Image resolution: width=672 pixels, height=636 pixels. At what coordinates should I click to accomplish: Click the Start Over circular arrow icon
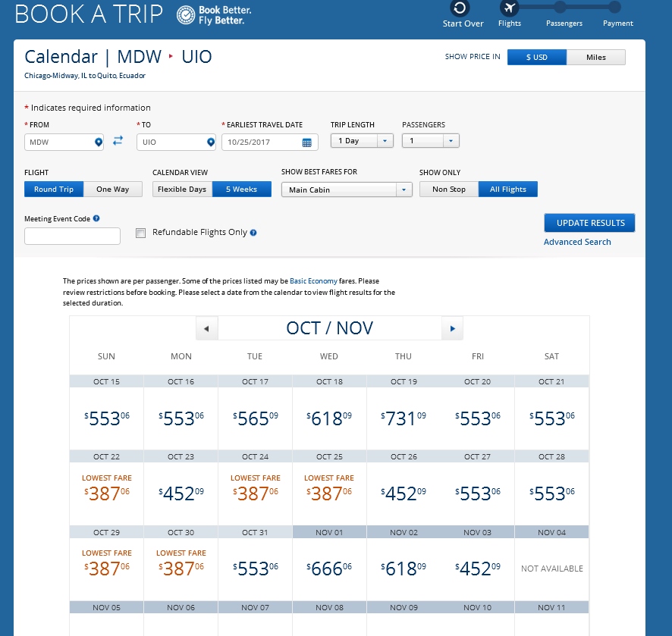pyautogui.click(x=460, y=8)
